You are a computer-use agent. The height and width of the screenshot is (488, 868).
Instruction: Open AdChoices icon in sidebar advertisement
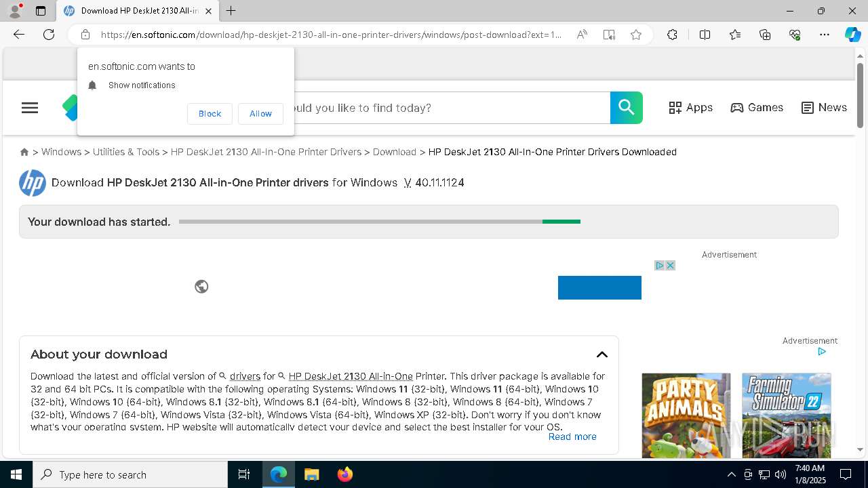click(x=822, y=352)
